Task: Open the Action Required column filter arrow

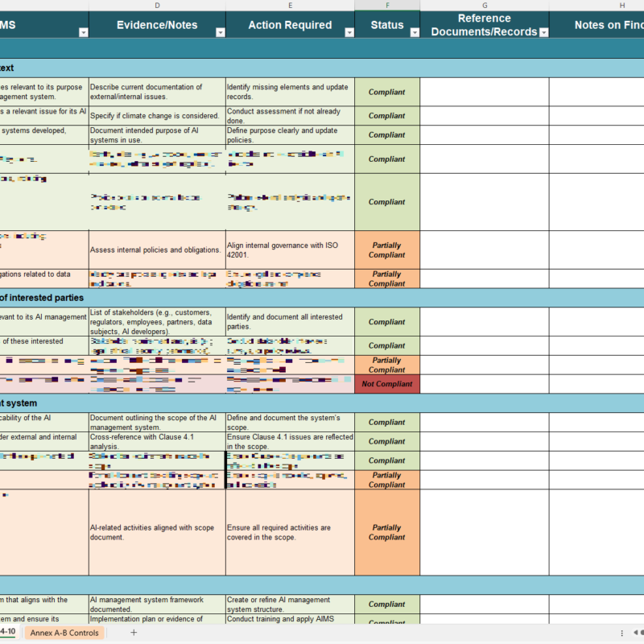Action: 349,33
